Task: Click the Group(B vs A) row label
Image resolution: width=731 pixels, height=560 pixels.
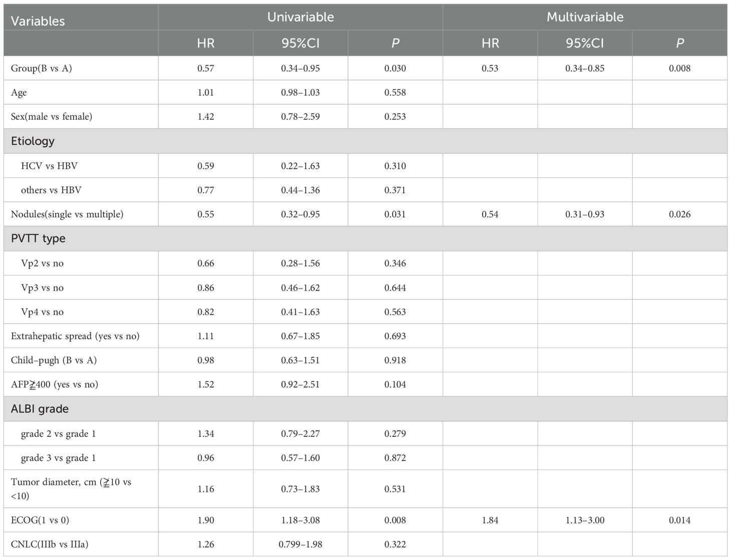Action: (41, 68)
